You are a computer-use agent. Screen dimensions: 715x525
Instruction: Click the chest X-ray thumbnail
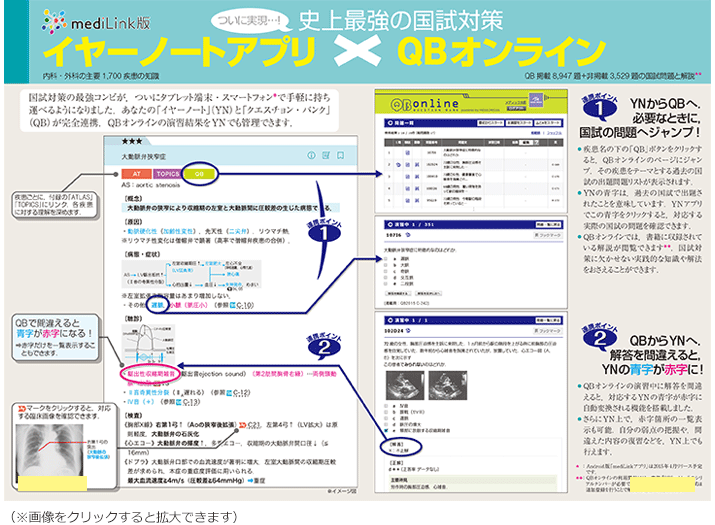tap(49, 451)
